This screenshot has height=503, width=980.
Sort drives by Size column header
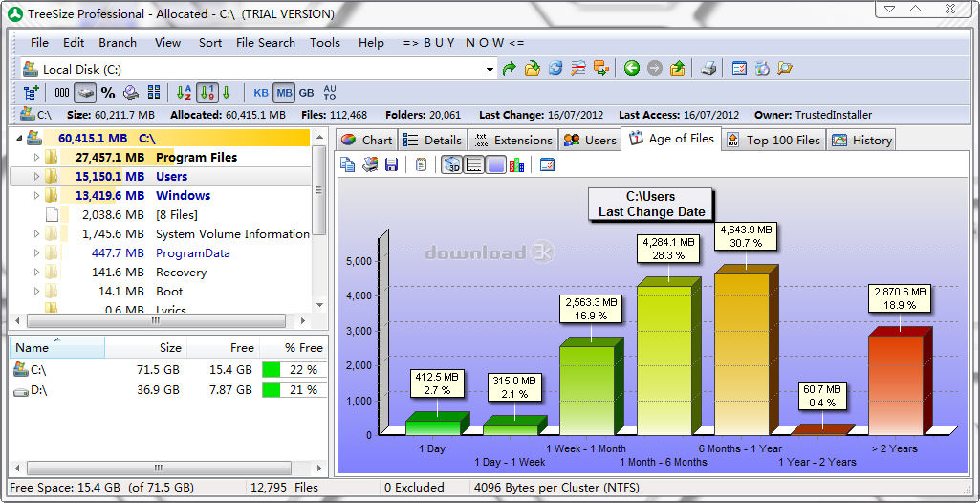point(146,347)
